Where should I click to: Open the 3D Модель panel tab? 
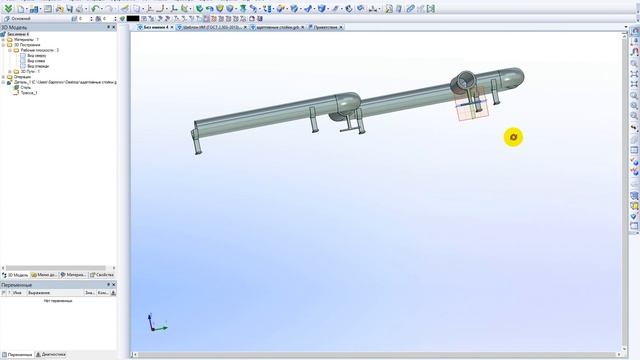click(16, 275)
